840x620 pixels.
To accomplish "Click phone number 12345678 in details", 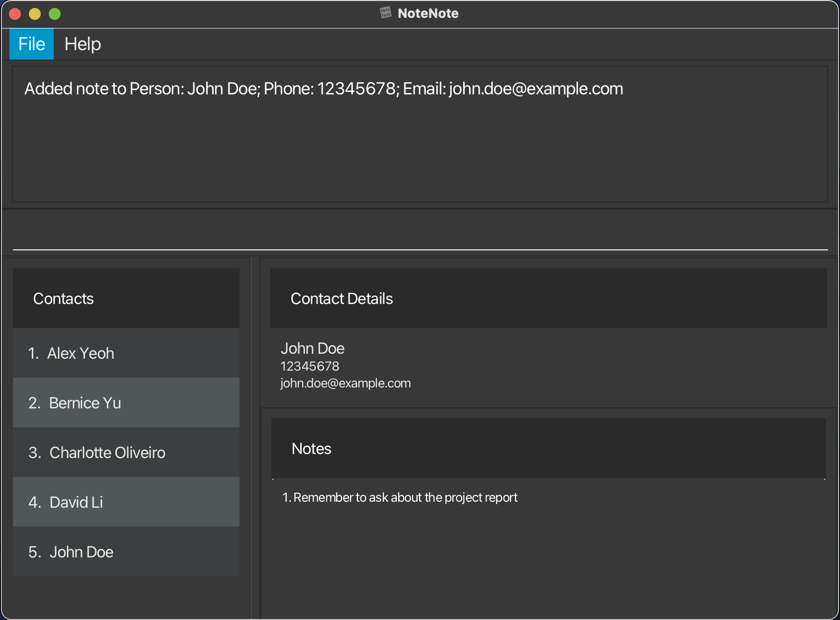I will coord(310,366).
